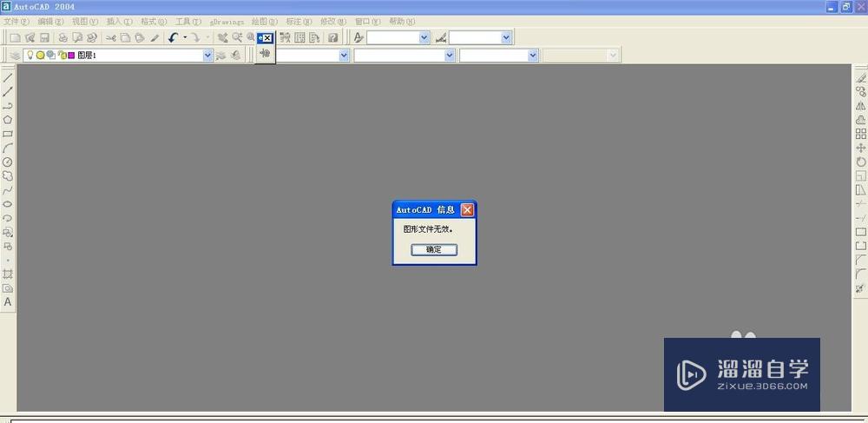868x423 pixels.
Task: Click the Zoom realtime icon
Action: 237,37
